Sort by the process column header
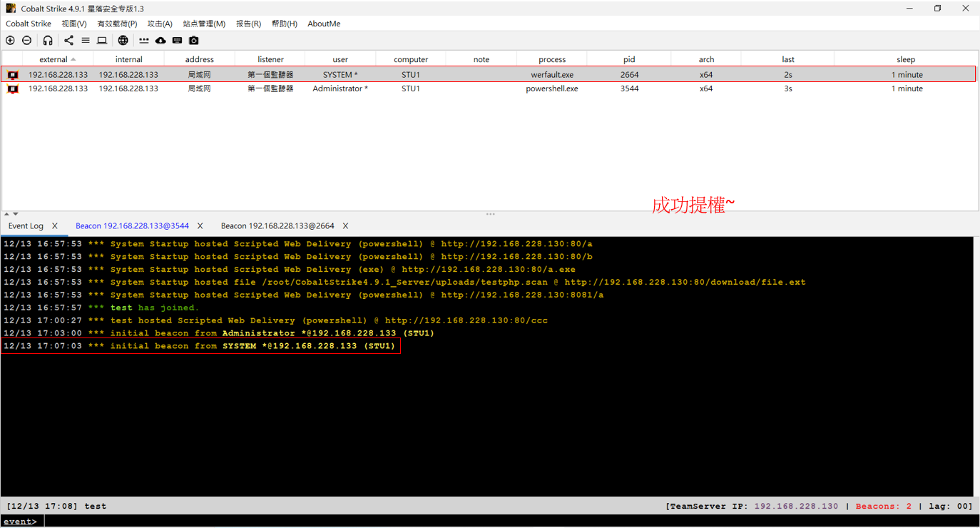Screen dimensions: 980x528 click(552, 59)
